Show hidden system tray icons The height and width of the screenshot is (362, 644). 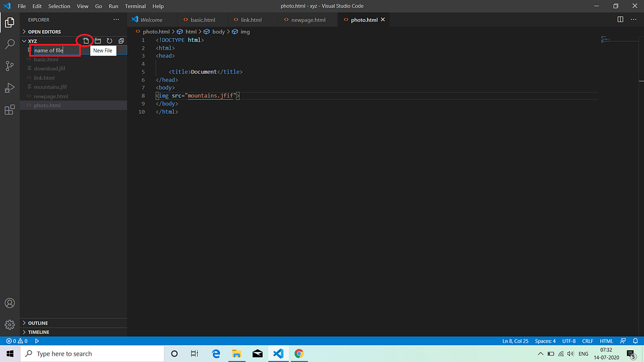[541, 353]
